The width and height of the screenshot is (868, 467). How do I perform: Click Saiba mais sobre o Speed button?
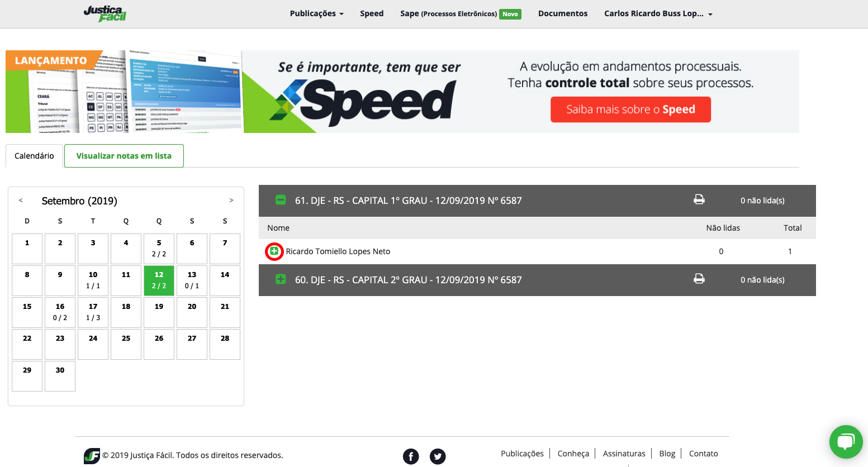[x=630, y=109]
